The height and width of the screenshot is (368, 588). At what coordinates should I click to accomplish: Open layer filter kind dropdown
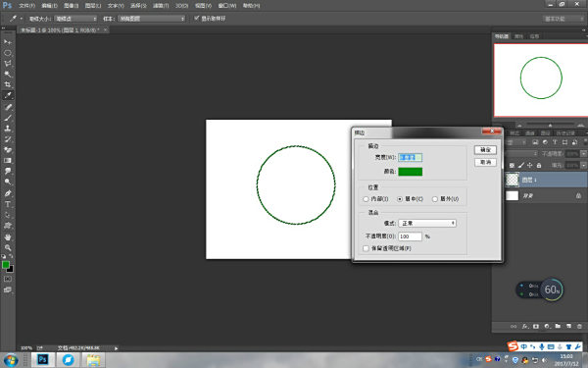tap(516, 142)
